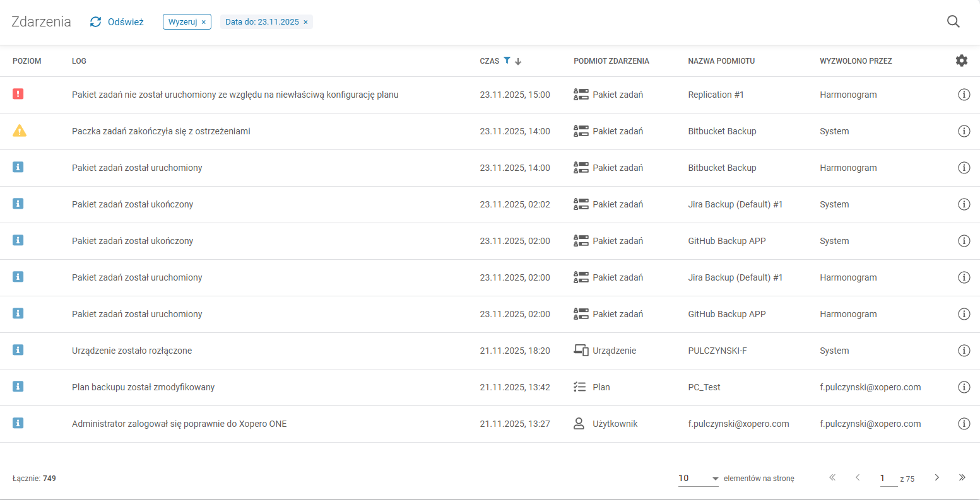The image size is (980, 500).
Task: Select the administrator login event row
Action: click(x=179, y=424)
